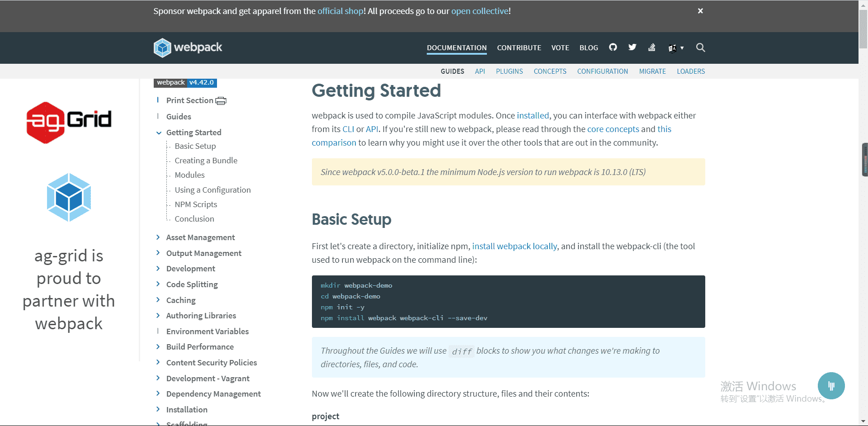Expand the Code Splitting section chevron
Screen dimensions: 868x426
pos(158,284)
